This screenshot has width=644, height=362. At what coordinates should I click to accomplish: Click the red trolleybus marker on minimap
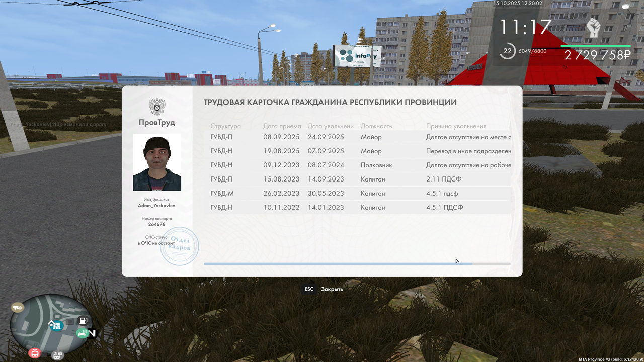[x=35, y=353]
